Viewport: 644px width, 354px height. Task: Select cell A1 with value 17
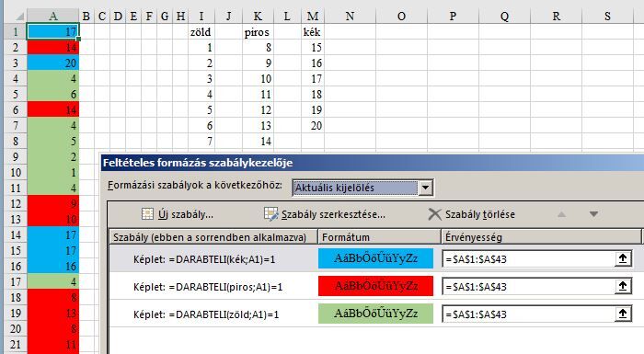[x=53, y=31]
